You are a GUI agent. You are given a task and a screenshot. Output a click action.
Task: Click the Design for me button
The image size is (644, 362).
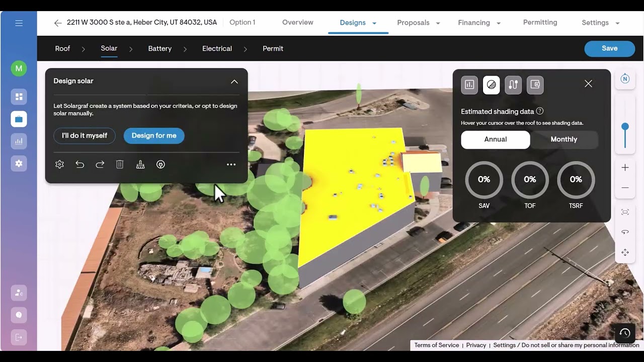pyautogui.click(x=154, y=136)
